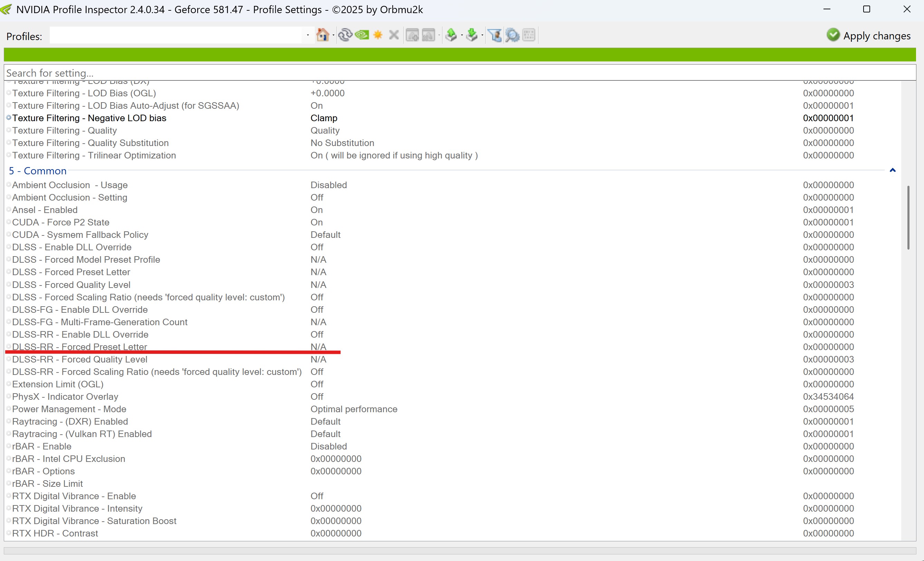The width and height of the screenshot is (924, 561).
Task: Click gear icon beside rBAR - Enable
Action: [9, 446]
